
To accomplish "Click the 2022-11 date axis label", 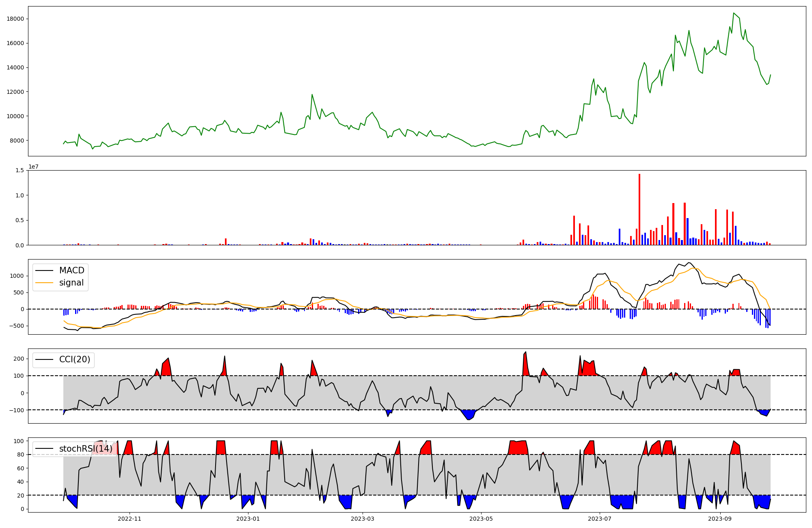I will 130,519.
